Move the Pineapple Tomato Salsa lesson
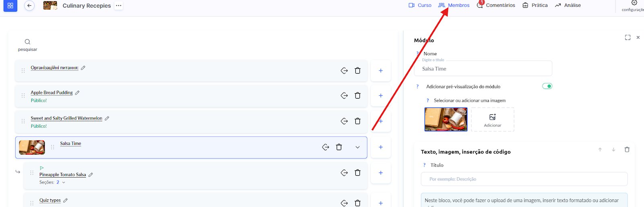644x207 pixels. pyautogui.click(x=344, y=172)
